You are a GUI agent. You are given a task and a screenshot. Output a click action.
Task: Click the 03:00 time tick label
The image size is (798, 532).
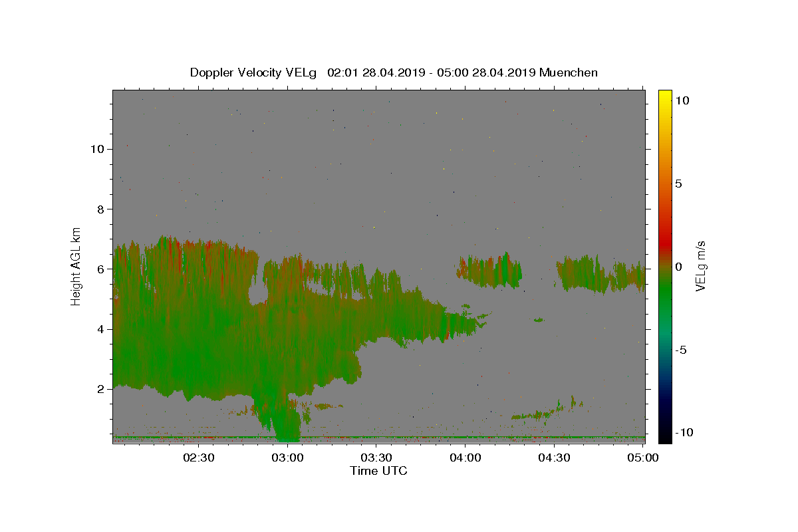click(x=288, y=458)
